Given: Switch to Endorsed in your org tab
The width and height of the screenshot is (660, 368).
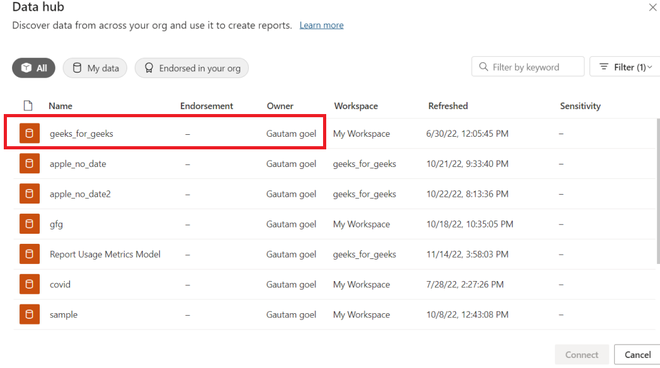Looking at the screenshot, I should click(x=192, y=68).
